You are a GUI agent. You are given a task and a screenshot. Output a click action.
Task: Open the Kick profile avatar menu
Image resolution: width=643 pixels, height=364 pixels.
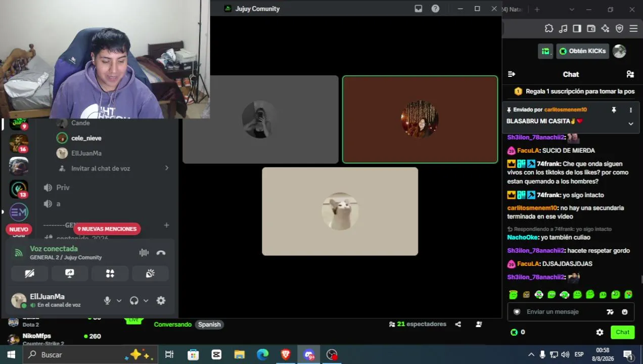619,51
